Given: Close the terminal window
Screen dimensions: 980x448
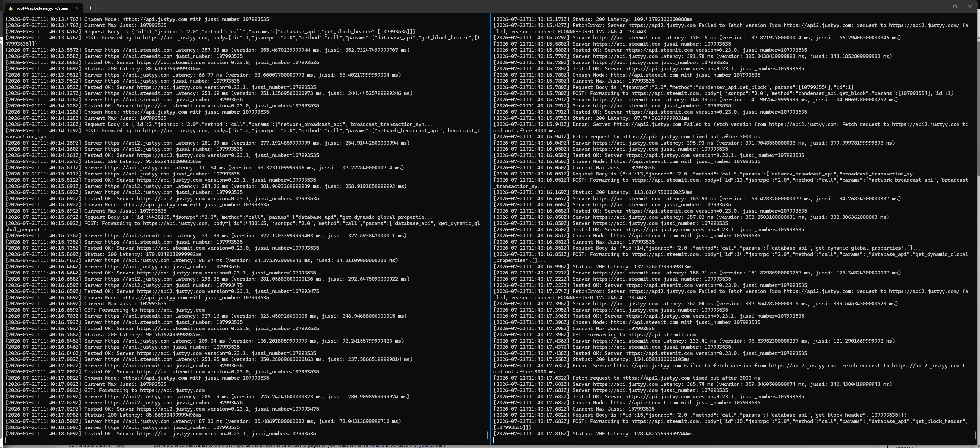Looking at the screenshot, I should point(970,7).
